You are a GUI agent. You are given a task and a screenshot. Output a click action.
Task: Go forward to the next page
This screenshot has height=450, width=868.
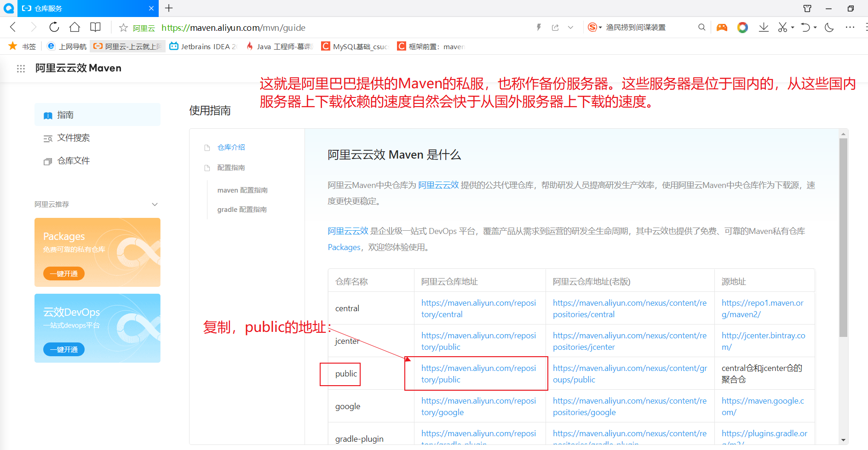pos(34,28)
